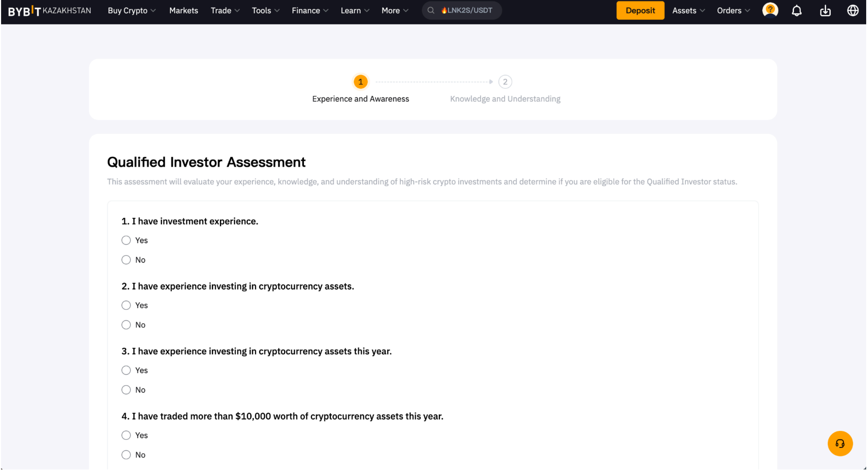The width and height of the screenshot is (868, 472).
Task: Click the search magnifier icon
Action: (x=430, y=10)
